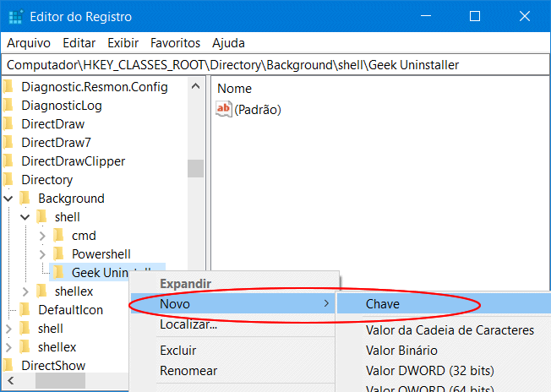This screenshot has height=392, width=551.
Task: Choose Chave from the Novo submenu
Action: point(383,303)
